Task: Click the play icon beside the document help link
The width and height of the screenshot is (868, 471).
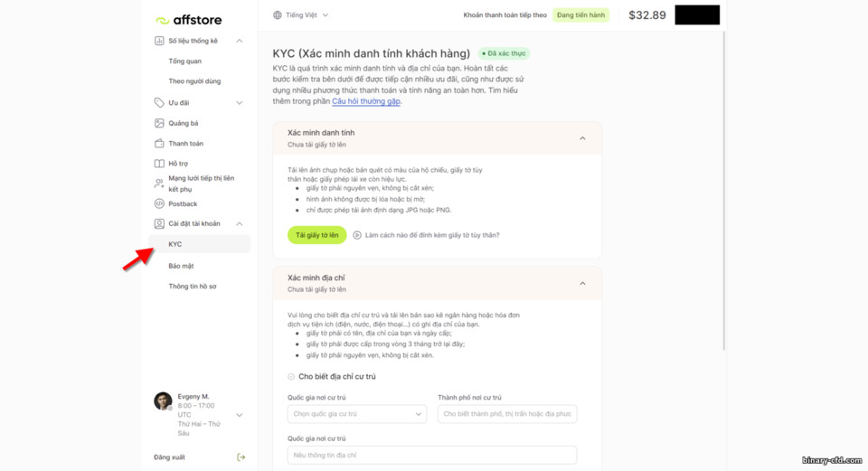Action: click(x=357, y=235)
